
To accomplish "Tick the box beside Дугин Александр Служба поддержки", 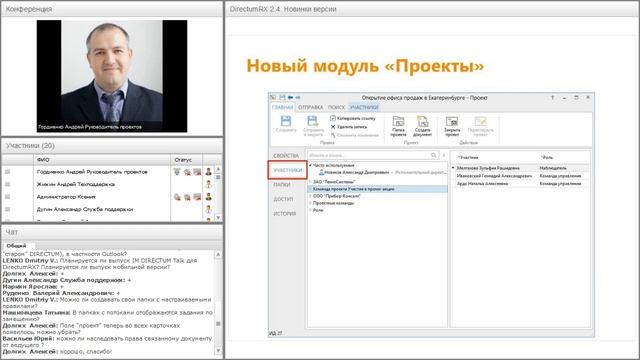I will pos(7,209).
